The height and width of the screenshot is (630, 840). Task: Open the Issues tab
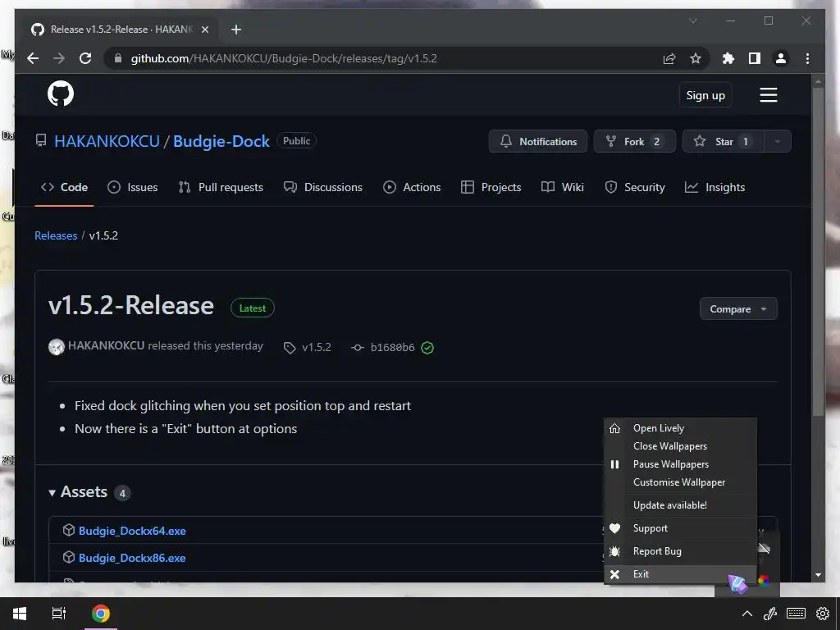tap(132, 188)
